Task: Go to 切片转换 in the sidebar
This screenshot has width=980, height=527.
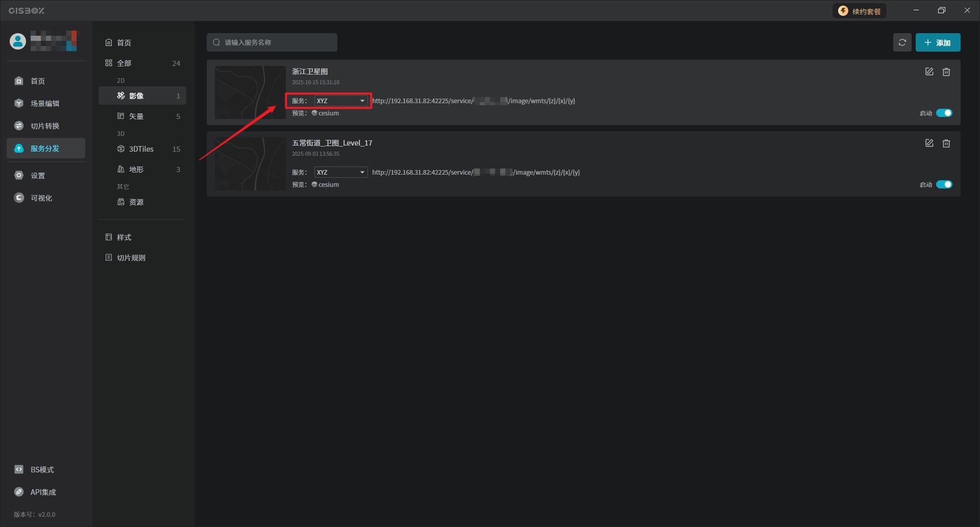Action: click(x=45, y=126)
